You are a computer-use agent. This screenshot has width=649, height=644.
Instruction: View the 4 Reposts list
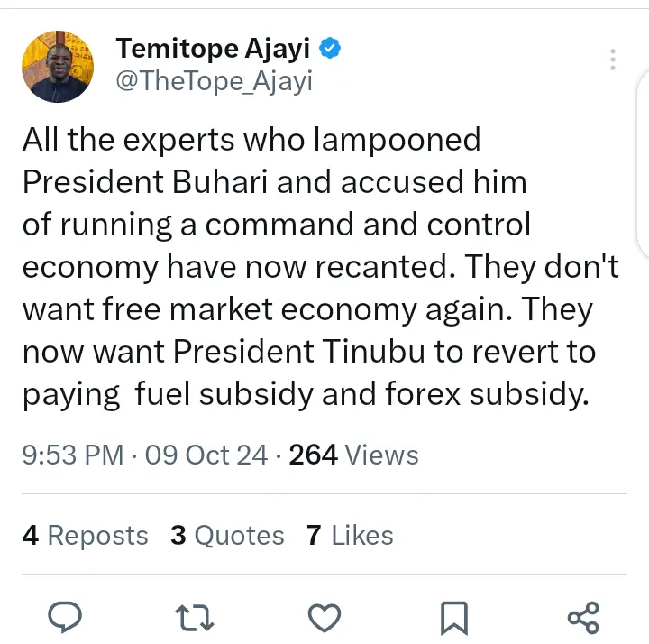click(x=85, y=536)
